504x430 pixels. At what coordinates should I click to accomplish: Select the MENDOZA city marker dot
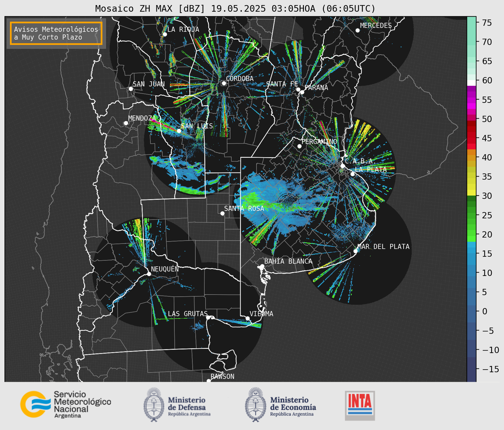[126, 123]
